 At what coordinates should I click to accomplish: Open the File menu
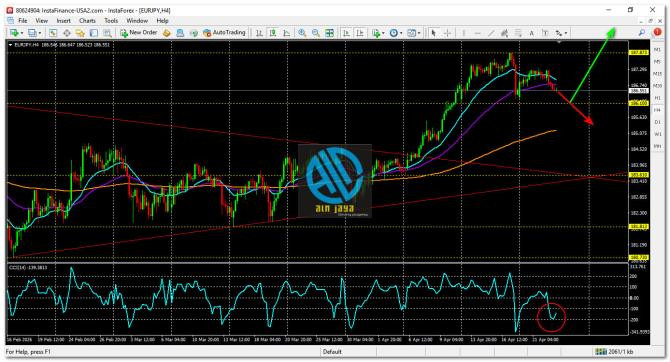point(23,21)
